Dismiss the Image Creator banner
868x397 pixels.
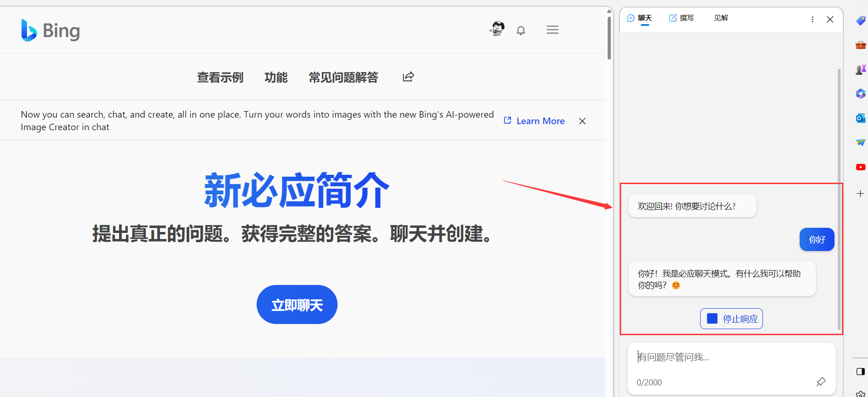click(x=582, y=121)
